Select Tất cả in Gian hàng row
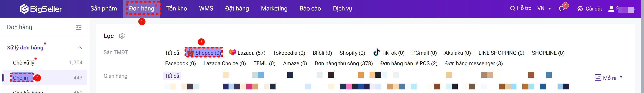This screenshot has height=93, width=644. (172, 76)
